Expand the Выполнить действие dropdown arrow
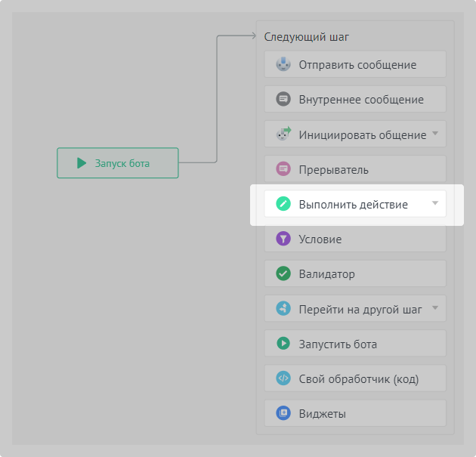 pyautogui.click(x=434, y=204)
